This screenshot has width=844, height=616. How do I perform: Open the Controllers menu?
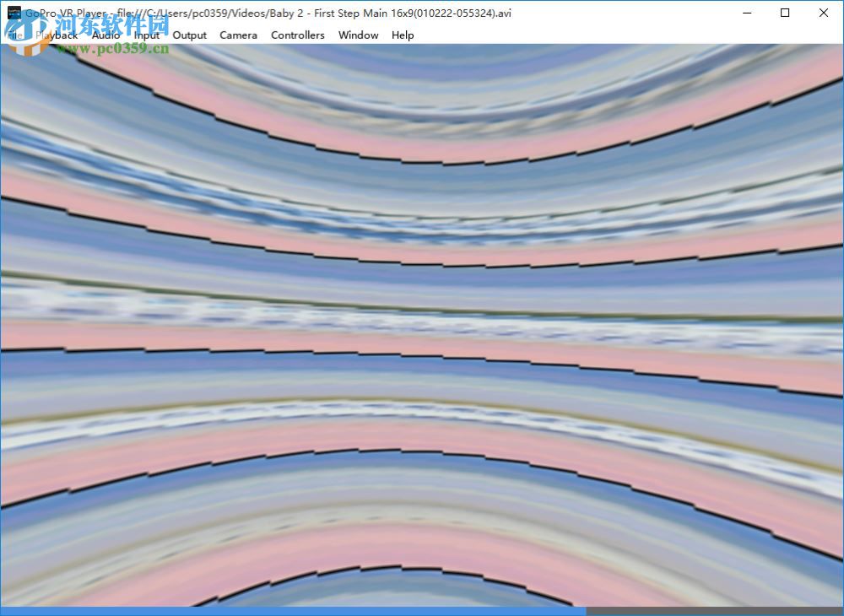[298, 35]
